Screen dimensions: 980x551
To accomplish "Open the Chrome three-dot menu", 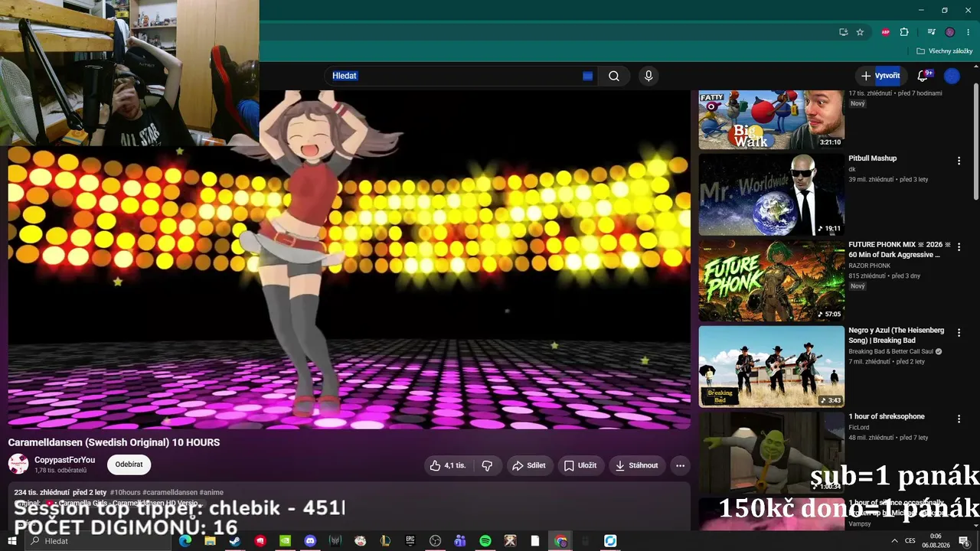I will point(967,32).
